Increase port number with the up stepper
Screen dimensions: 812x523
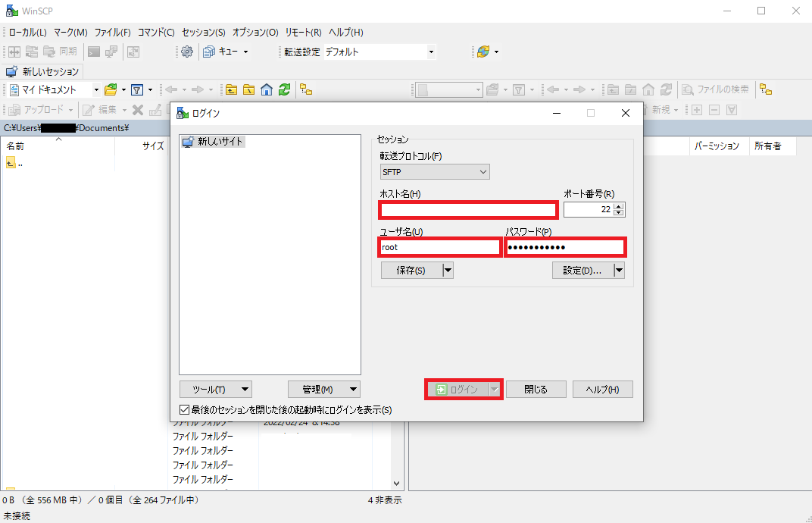[x=620, y=205]
